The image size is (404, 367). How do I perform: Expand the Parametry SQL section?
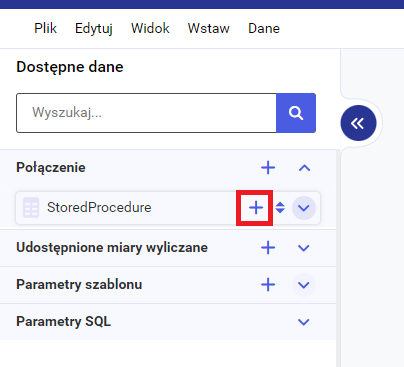[x=304, y=322]
